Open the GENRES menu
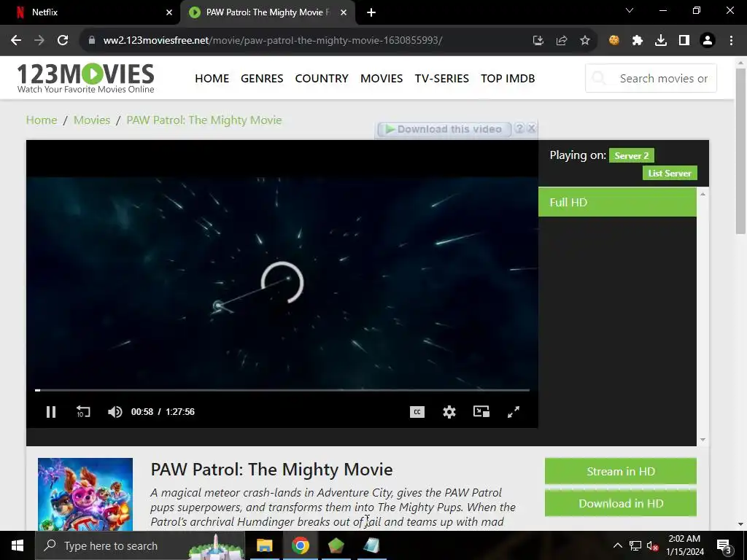 tap(262, 79)
